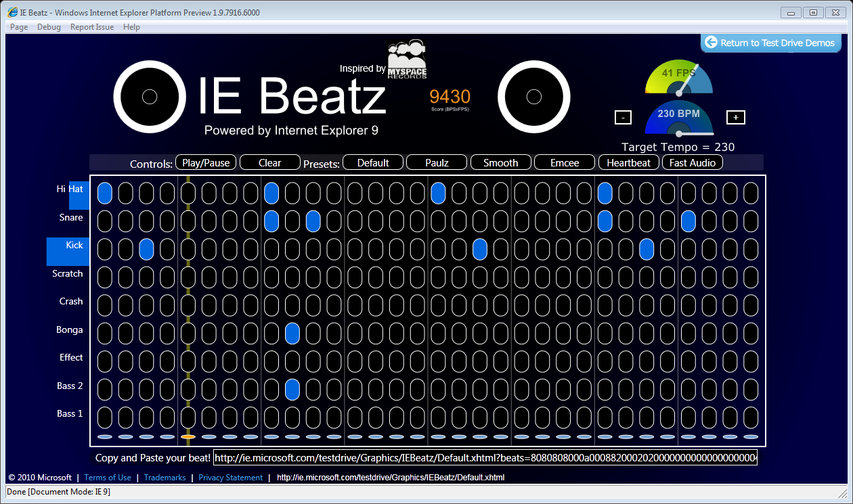Click the 230 BPM gauge
Viewport: 853px width, 504px height.
point(679,117)
